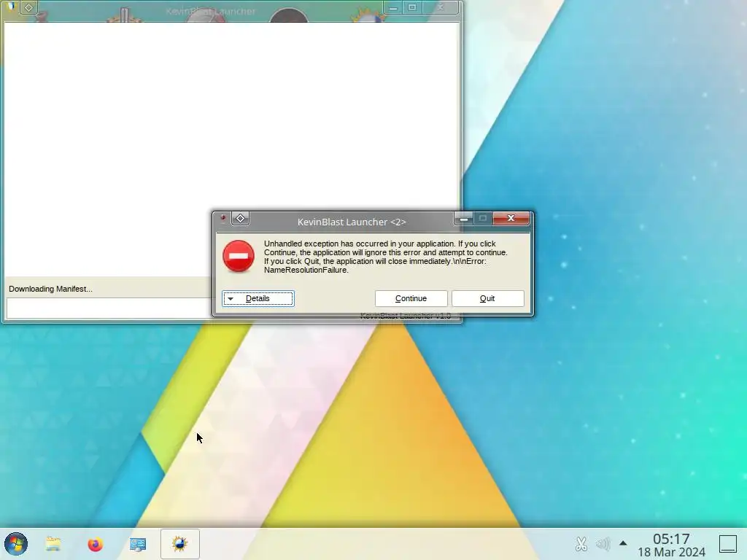Close the main KevinBlast Launcher window
This screenshot has height=560, width=747.
441,7
